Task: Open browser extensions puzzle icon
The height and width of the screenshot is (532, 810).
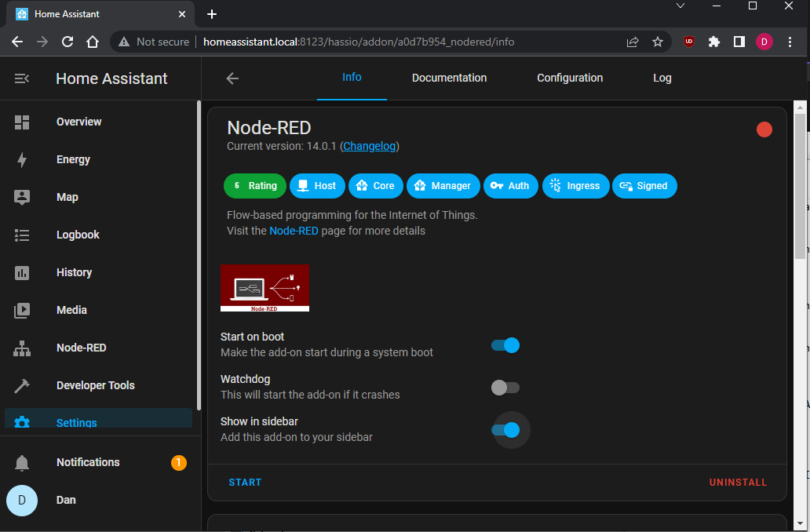Action: point(714,42)
